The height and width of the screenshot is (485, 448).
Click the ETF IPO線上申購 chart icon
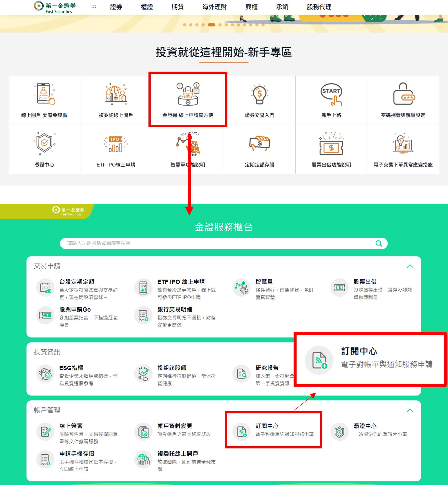(116, 144)
